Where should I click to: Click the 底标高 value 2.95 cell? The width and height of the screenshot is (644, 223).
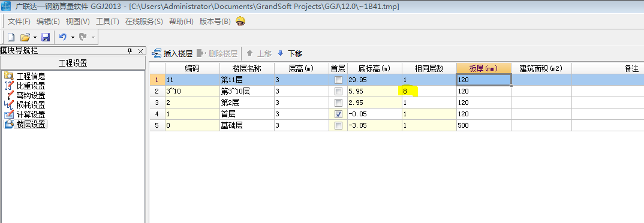[374, 103]
